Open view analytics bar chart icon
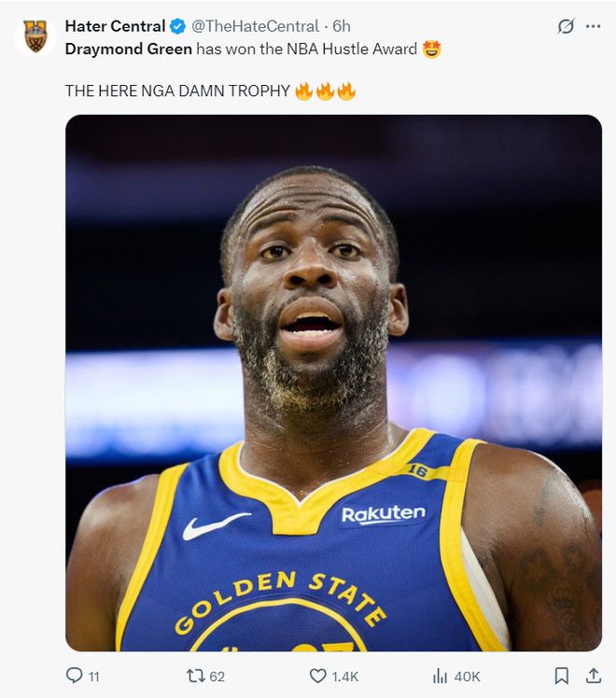Screen dimensions: 616x698 coord(440,676)
